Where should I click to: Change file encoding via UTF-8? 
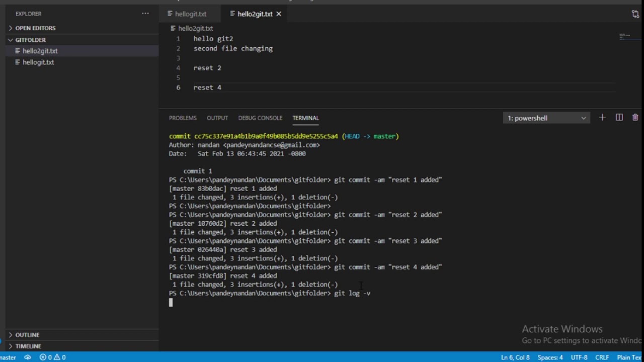click(579, 357)
